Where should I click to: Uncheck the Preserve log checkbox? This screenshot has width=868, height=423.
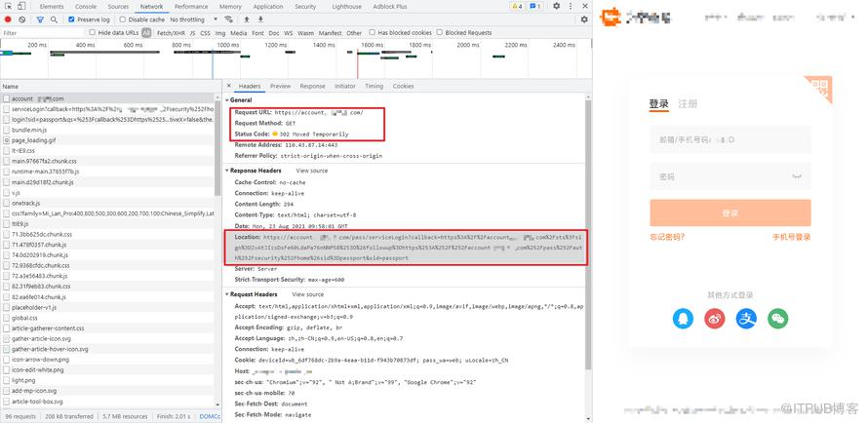71,19
